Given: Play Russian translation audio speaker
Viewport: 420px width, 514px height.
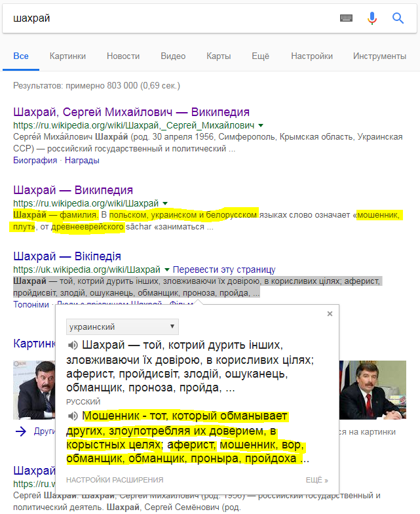Looking at the screenshot, I should 73,416.
